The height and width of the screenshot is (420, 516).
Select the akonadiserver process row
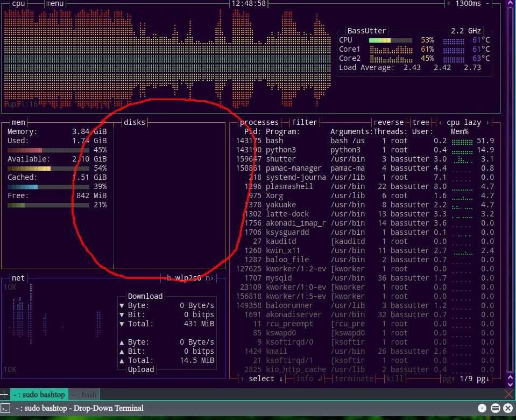[365, 314]
